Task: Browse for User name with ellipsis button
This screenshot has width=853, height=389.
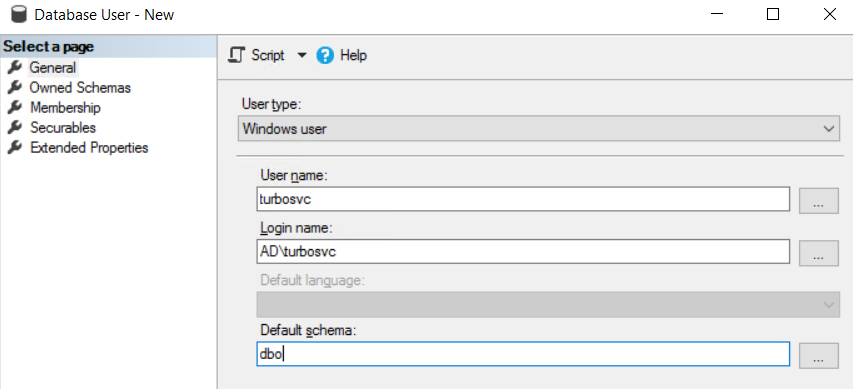Action: pyautogui.click(x=818, y=200)
